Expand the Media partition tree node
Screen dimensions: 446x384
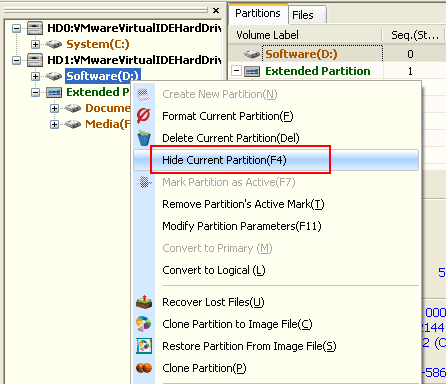coord(54,124)
